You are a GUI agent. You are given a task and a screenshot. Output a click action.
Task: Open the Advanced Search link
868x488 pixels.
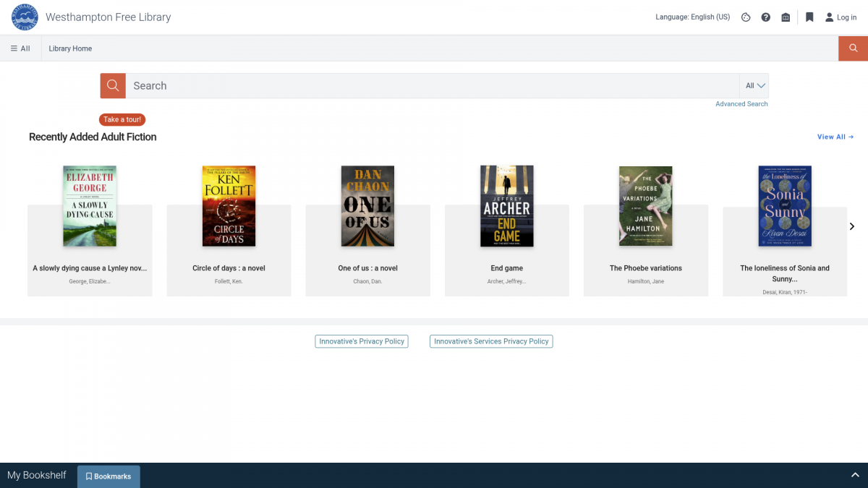coord(741,104)
